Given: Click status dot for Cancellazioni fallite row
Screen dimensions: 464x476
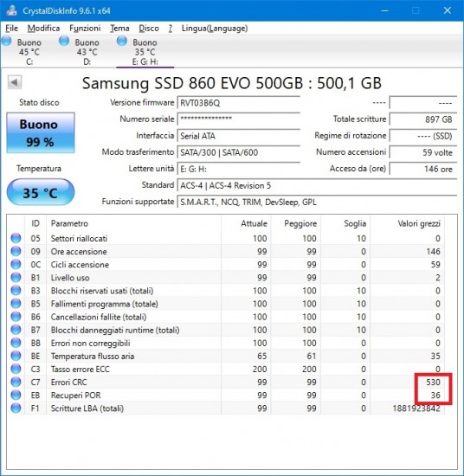Looking at the screenshot, I should click(x=16, y=317).
